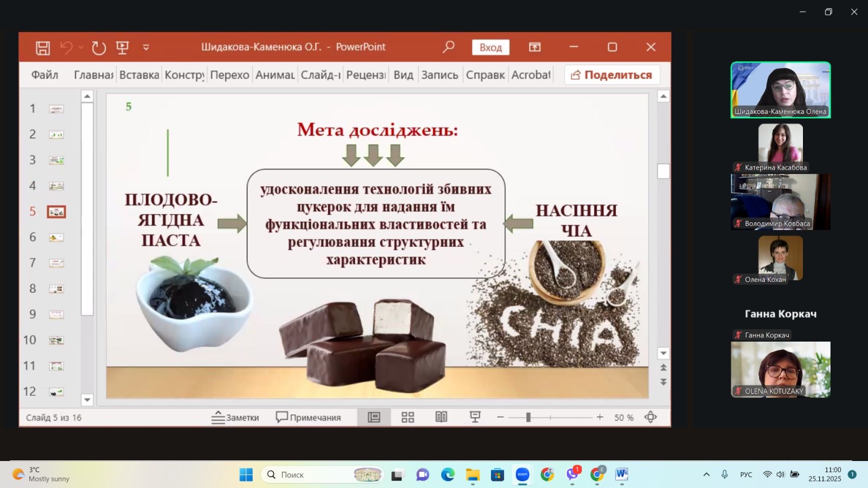Viewport: 868px width, 488px height.
Task: Open the search magnifier in title bar
Action: point(448,47)
